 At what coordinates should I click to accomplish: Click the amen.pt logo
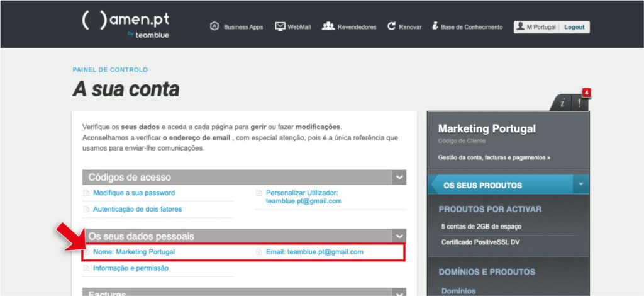(126, 23)
